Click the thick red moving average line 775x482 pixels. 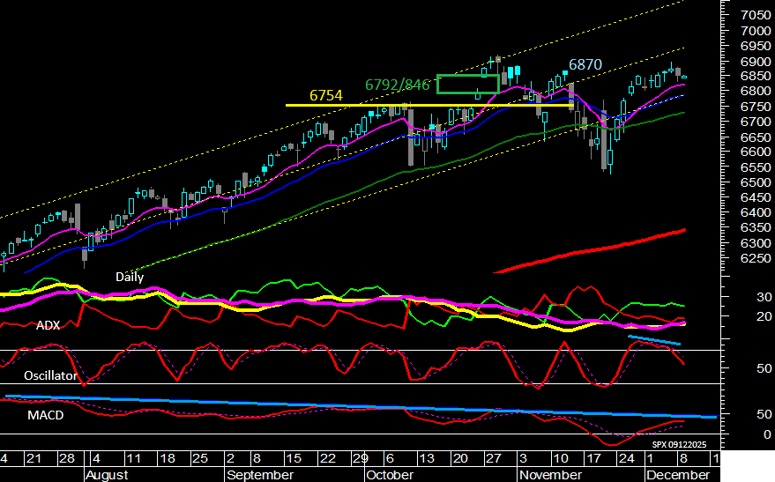pyautogui.click(x=590, y=249)
